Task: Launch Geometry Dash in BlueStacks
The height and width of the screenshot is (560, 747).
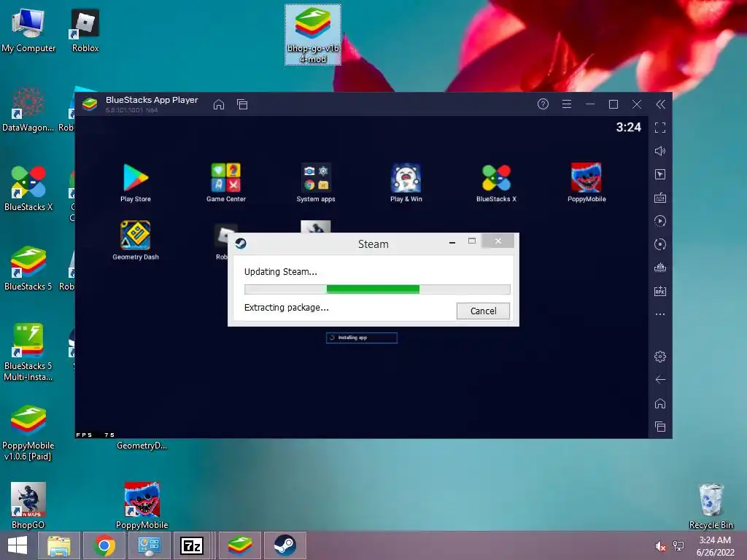Action: [136, 241]
